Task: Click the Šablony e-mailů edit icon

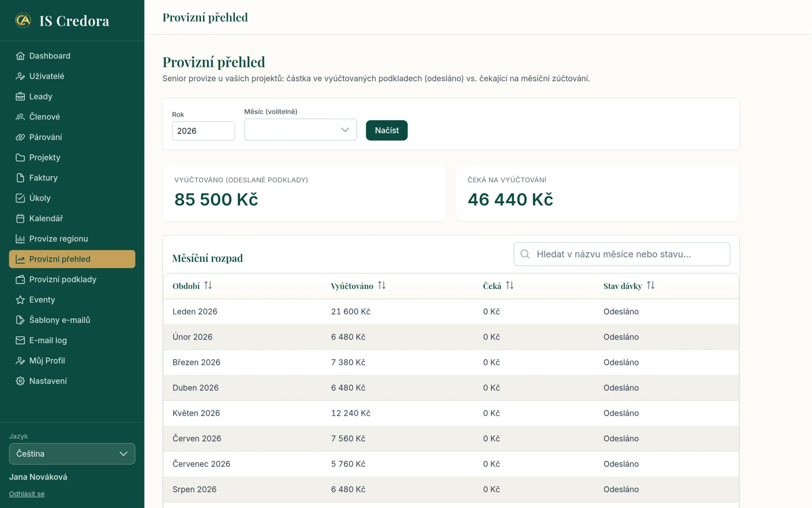Action: pos(20,320)
